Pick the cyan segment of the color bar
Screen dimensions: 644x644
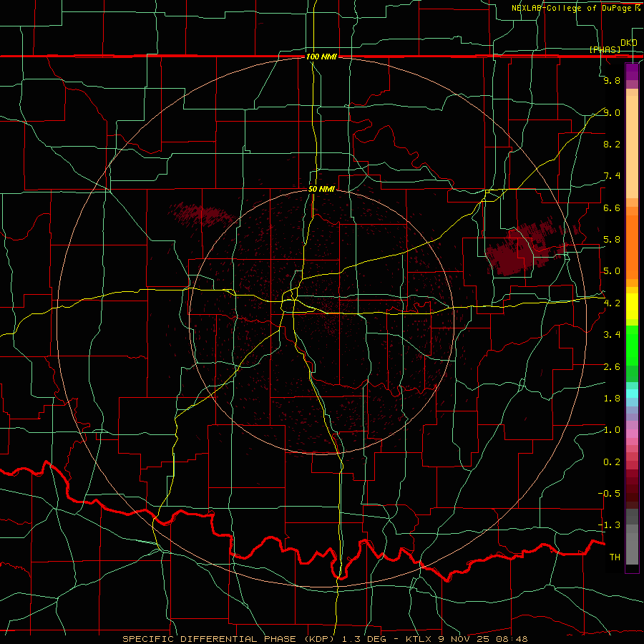tap(632, 394)
